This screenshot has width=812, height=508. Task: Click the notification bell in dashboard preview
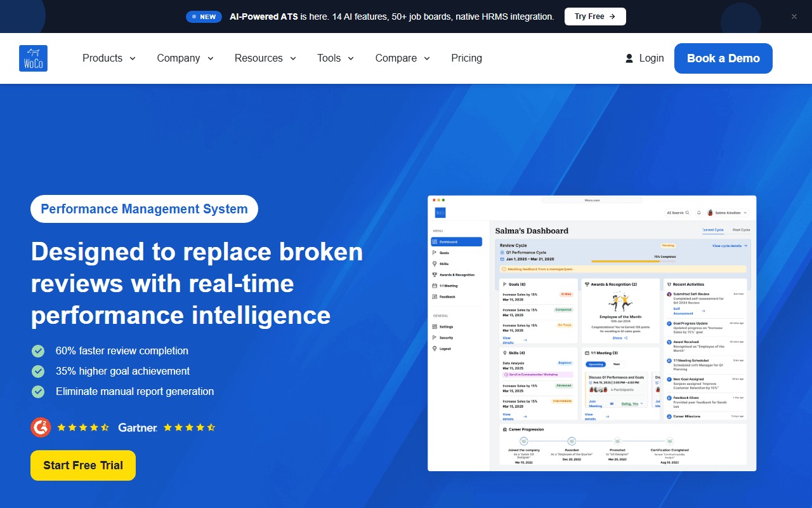point(698,213)
